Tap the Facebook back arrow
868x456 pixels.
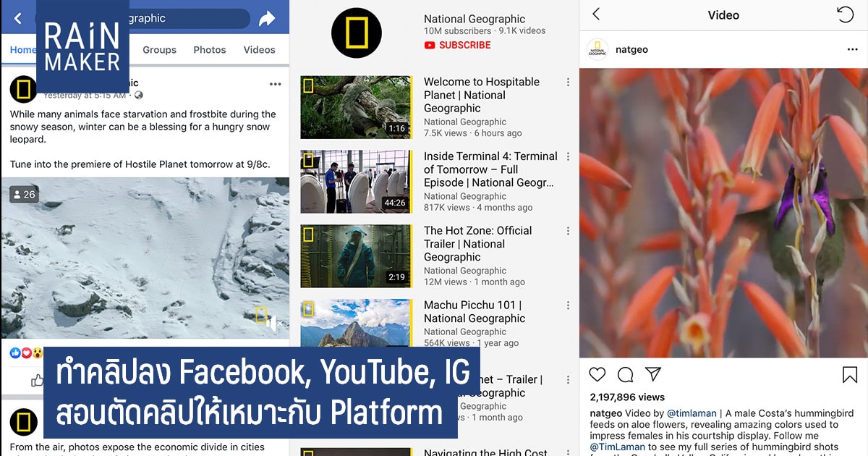tap(18, 19)
